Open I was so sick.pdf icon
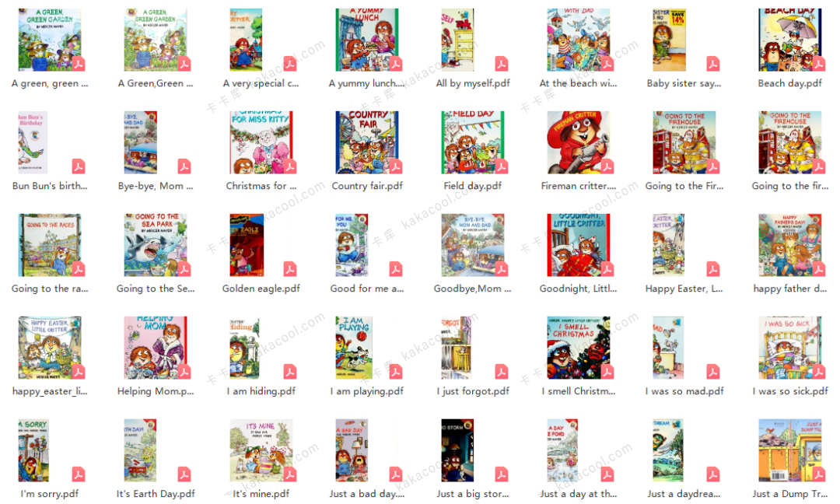The height and width of the screenshot is (504, 840). [791, 348]
